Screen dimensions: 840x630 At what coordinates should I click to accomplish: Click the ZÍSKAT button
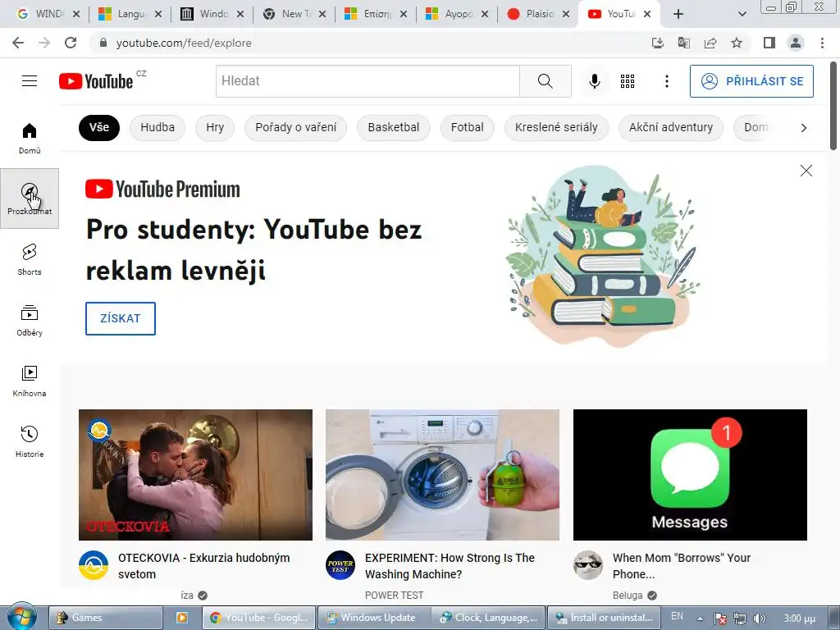(121, 318)
